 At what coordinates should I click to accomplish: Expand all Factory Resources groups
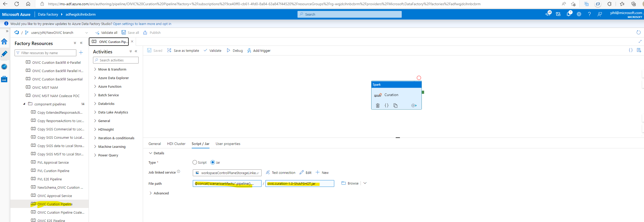point(75,43)
